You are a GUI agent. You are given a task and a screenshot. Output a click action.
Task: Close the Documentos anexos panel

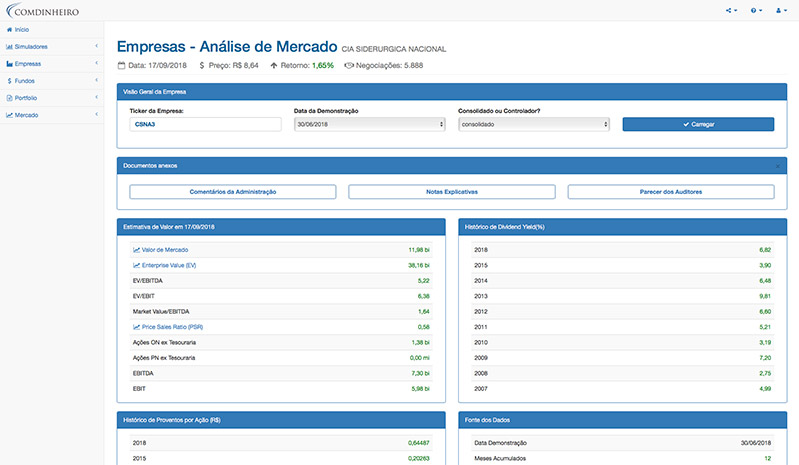[x=778, y=166]
